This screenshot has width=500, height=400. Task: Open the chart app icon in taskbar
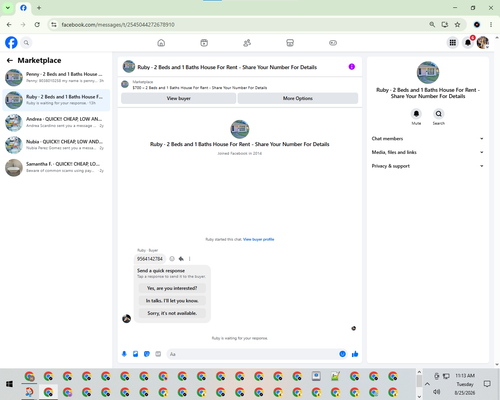tap(335, 376)
